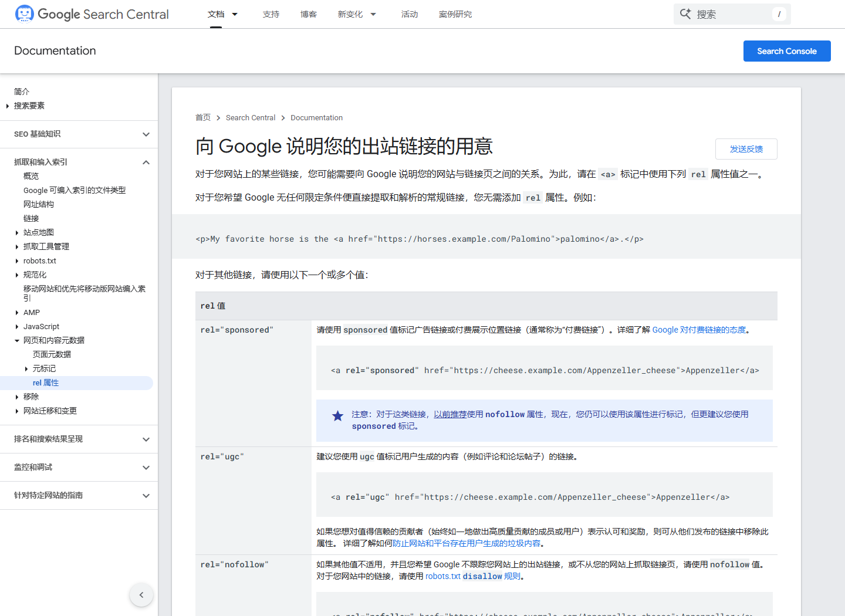Open 移动网站和优先将移动版网站编入索引 page

[84, 293]
